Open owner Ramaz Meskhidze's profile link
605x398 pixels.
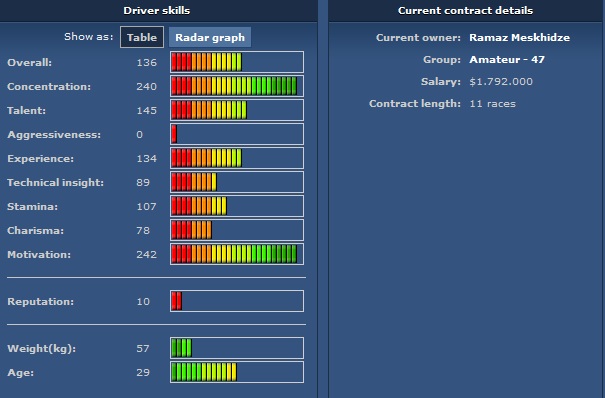(x=519, y=37)
